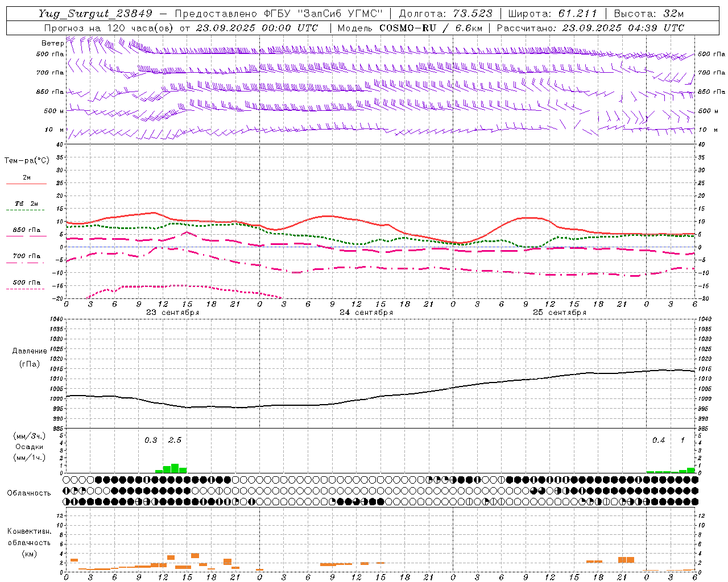The width and height of the screenshot is (728, 582).
Task: Click the 0.3 precipitation total value
Action: tap(151, 440)
